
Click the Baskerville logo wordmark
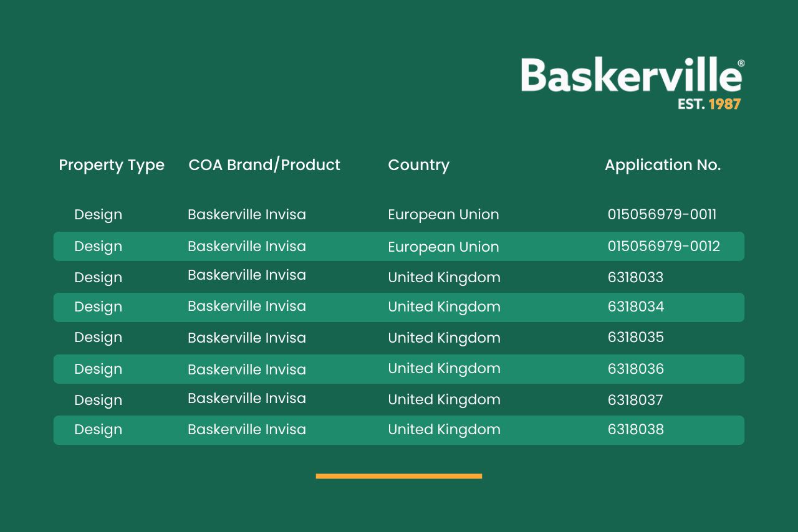click(630, 76)
